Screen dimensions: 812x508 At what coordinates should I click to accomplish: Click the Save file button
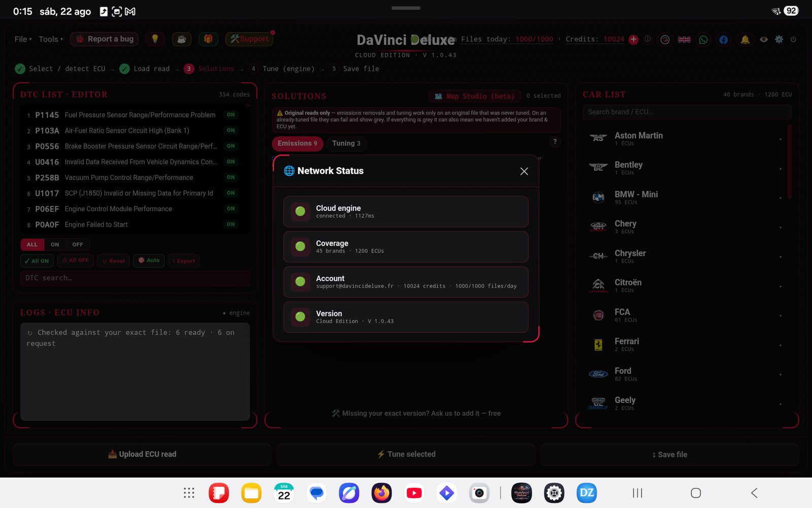tap(670, 454)
